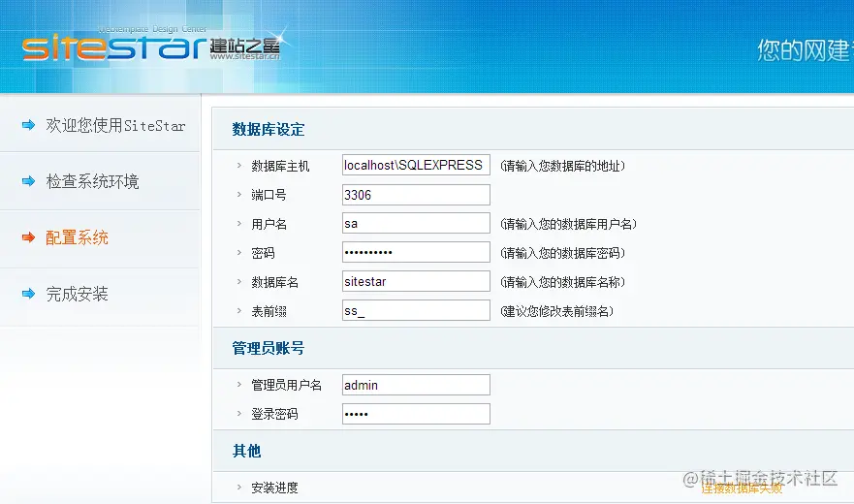Click the 管理员账号 section heading
Image resolution: width=854 pixels, height=504 pixels.
[268, 348]
